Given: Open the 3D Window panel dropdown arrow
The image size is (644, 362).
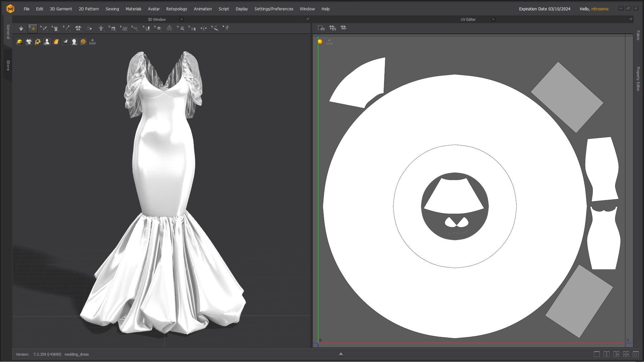Looking at the screenshot, I should [181, 19].
